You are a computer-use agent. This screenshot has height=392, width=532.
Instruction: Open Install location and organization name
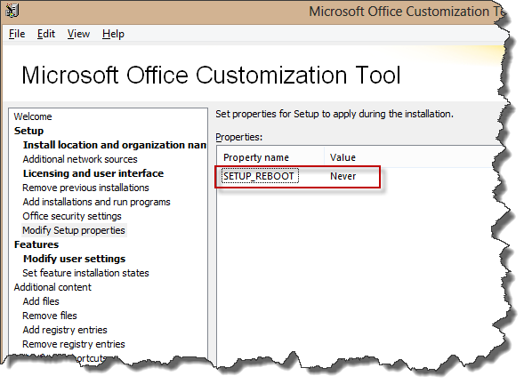point(115,145)
